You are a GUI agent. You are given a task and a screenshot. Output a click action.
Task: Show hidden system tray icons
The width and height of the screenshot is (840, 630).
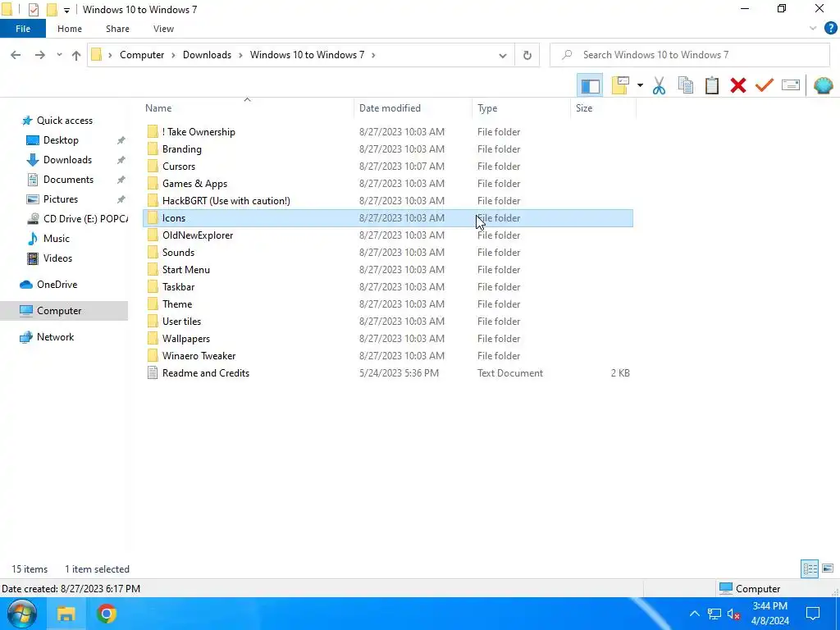(x=694, y=614)
